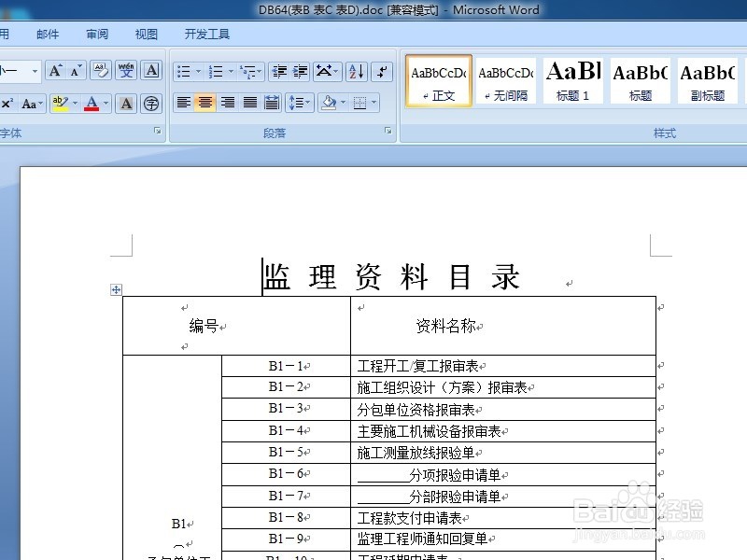This screenshot has width=747, height=560.
Task: Apply shading with the paint bucket icon
Action: [328, 103]
